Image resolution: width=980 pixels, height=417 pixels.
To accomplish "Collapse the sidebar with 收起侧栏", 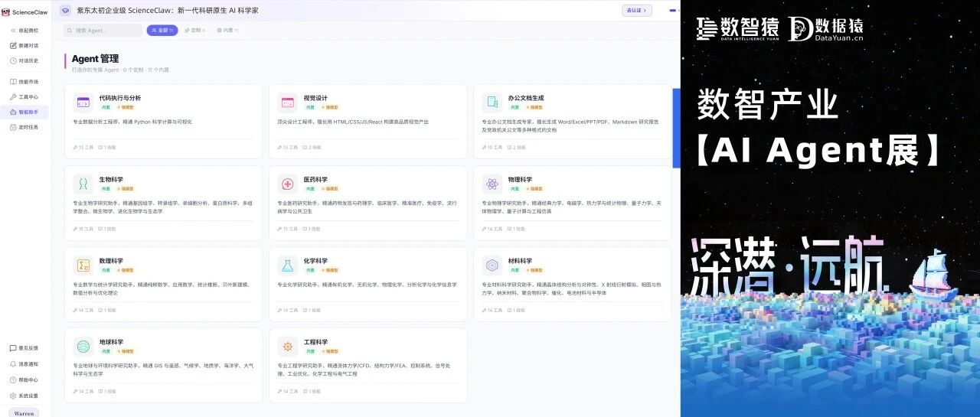I will click(x=24, y=31).
